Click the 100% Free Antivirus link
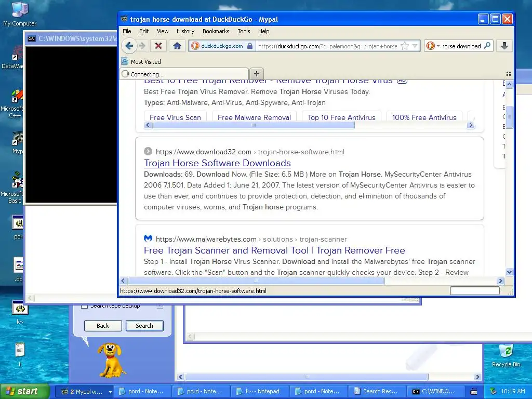This screenshot has height=399, width=532. [424, 117]
